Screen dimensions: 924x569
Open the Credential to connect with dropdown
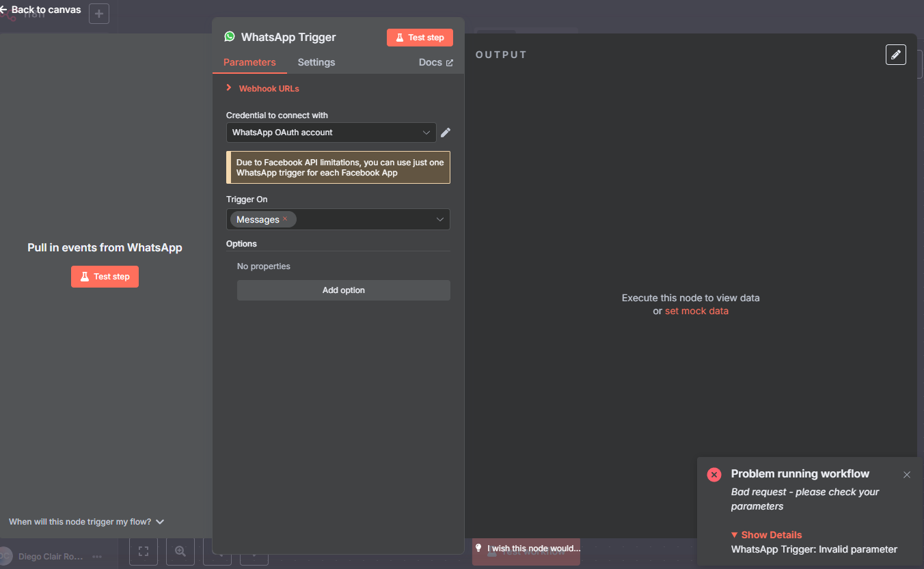(331, 133)
